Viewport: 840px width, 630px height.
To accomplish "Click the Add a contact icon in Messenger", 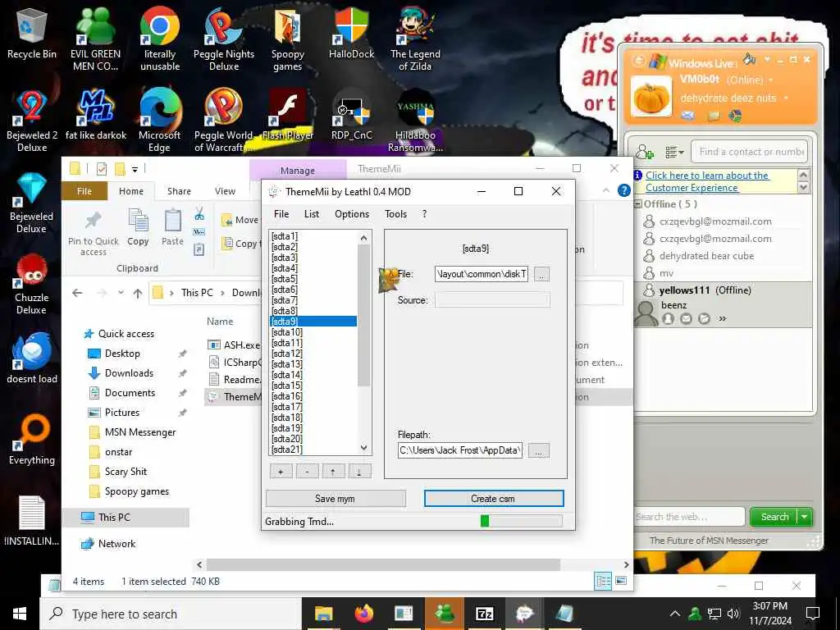I will tap(645, 152).
